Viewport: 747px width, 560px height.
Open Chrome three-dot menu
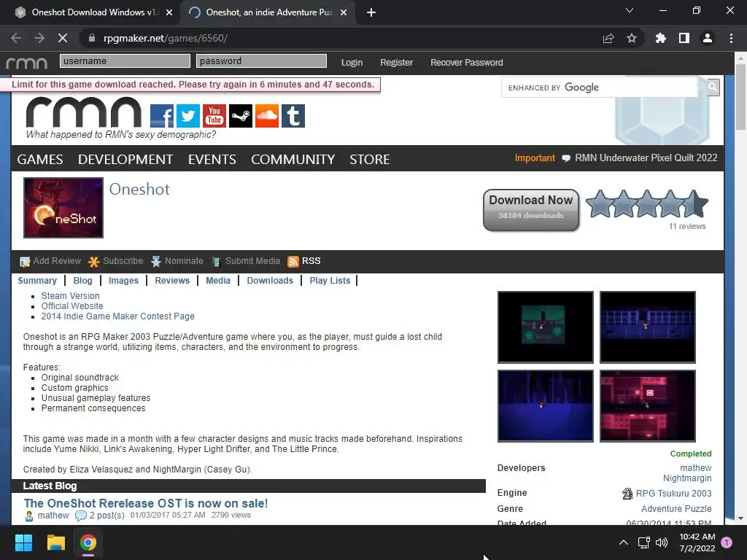pos(731,38)
